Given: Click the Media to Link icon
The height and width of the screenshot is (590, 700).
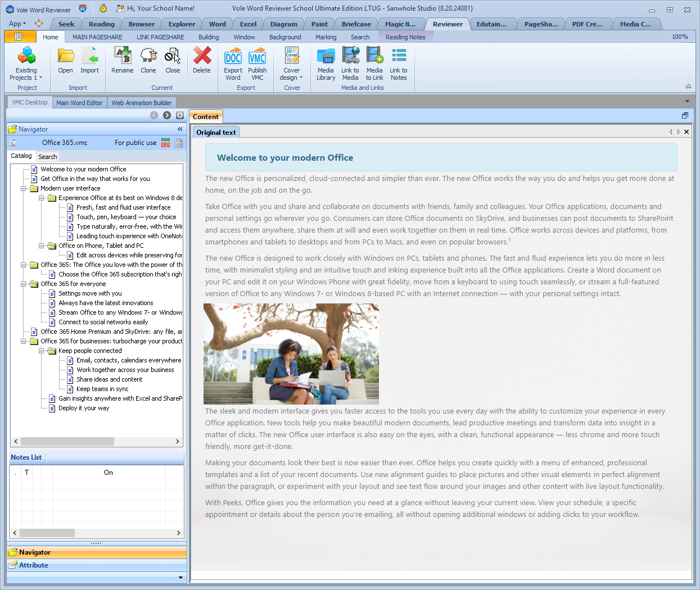Looking at the screenshot, I should 374,63.
